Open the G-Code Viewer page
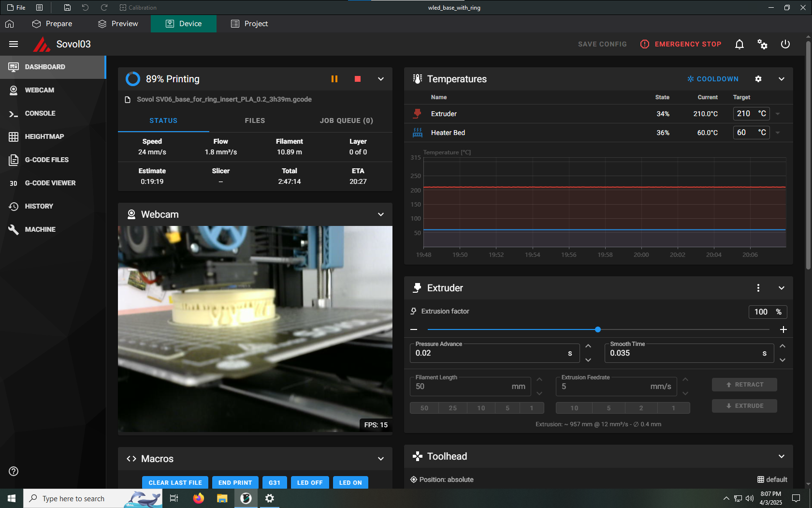 tap(50, 183)
